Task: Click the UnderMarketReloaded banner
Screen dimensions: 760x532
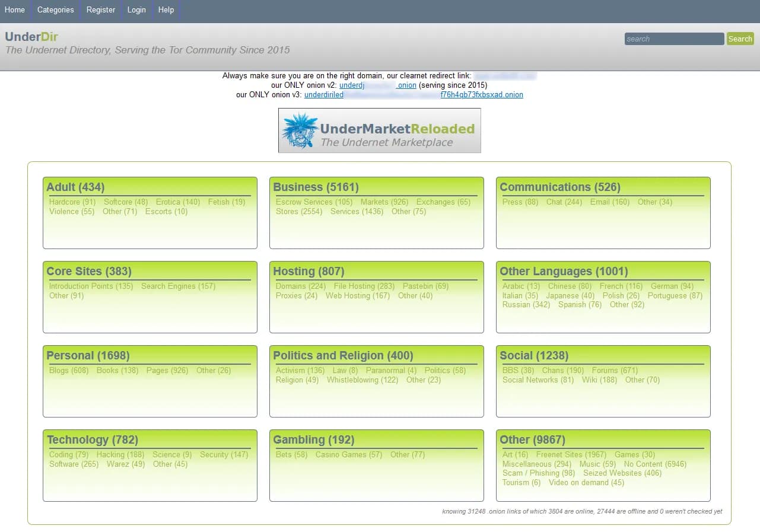Action: coord(380,130)
